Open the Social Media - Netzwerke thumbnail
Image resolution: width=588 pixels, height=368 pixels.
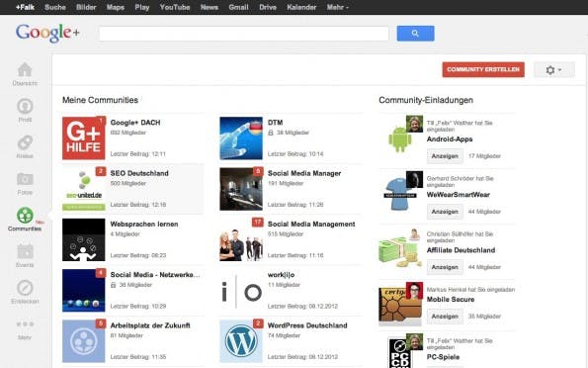tap(84, 290)
